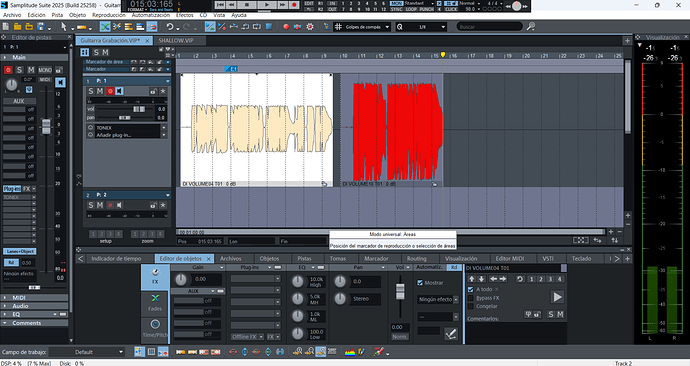Toggle the Mostrar checkbox
Screen dimensions: 690x366
click(x=420, y=283)
